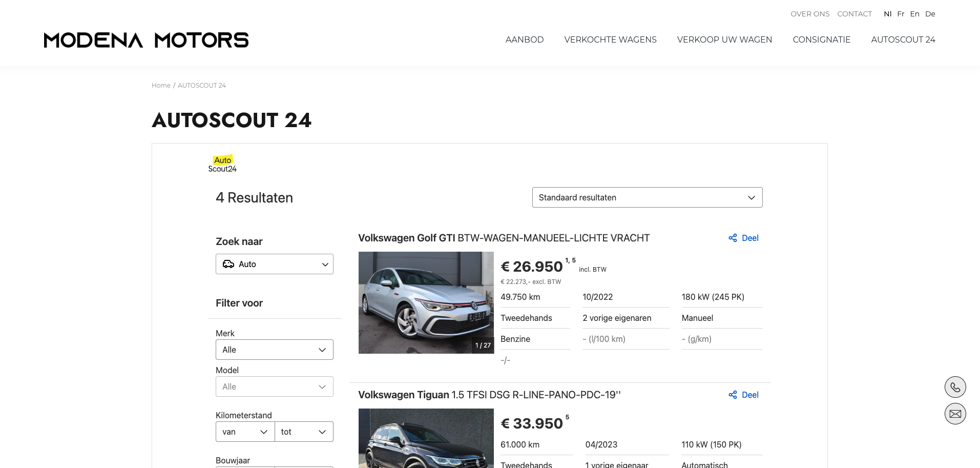View the black Tiguan photo
The image size is (980, 468).
coord(426,438)
